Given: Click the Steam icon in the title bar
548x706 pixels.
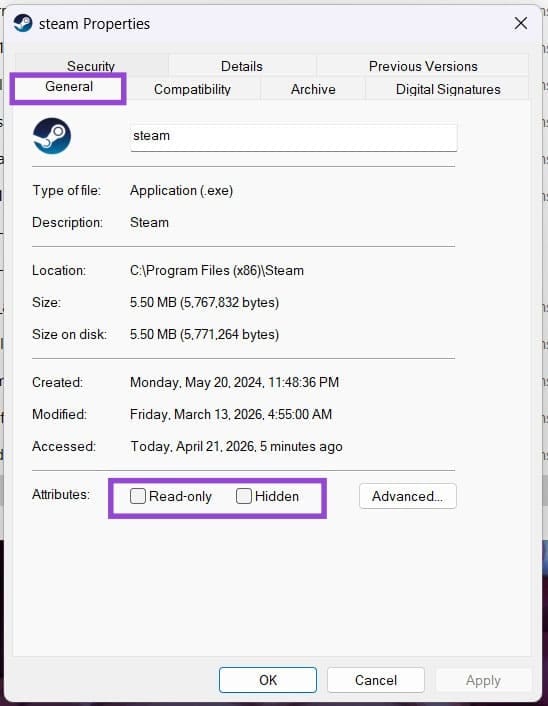Looking at the screenshot, I should (23, 23).
